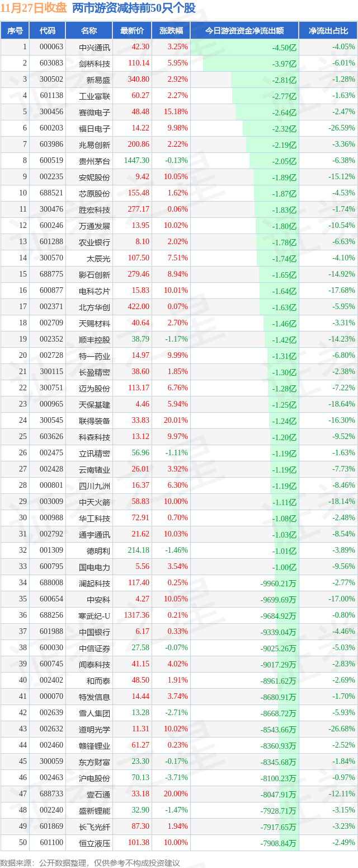Select stock name 华工科技

[x=95, y=518]
